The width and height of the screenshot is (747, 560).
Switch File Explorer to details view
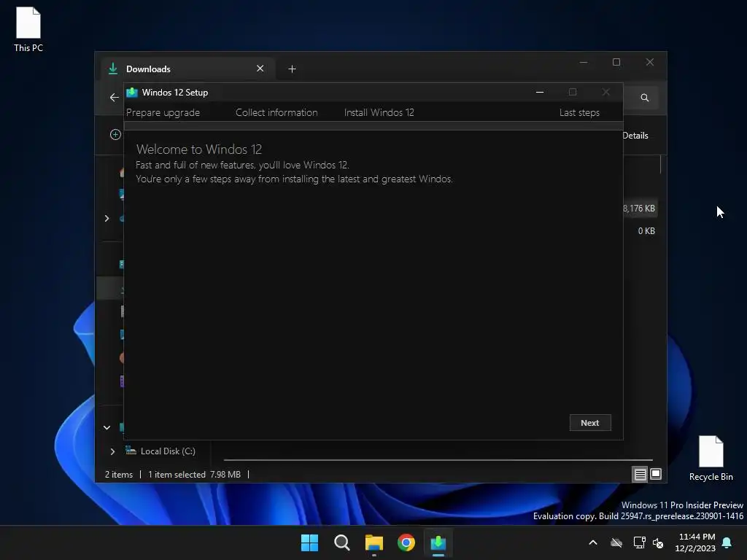pos(640,474)
